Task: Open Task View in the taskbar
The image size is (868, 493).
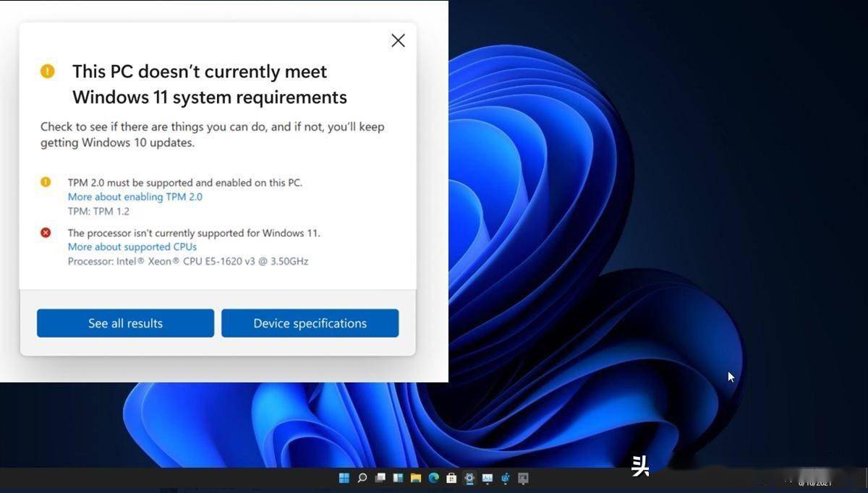Action: tap(380, 478)
